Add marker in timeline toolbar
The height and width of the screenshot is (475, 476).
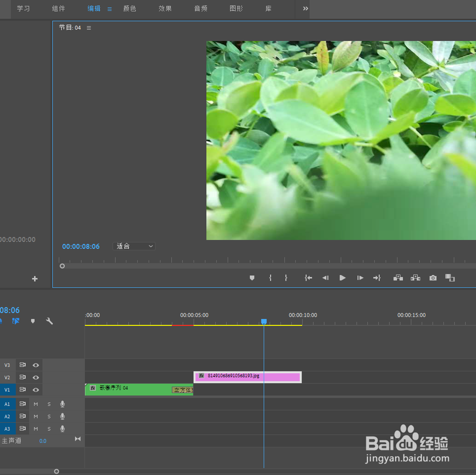(33, 321)
